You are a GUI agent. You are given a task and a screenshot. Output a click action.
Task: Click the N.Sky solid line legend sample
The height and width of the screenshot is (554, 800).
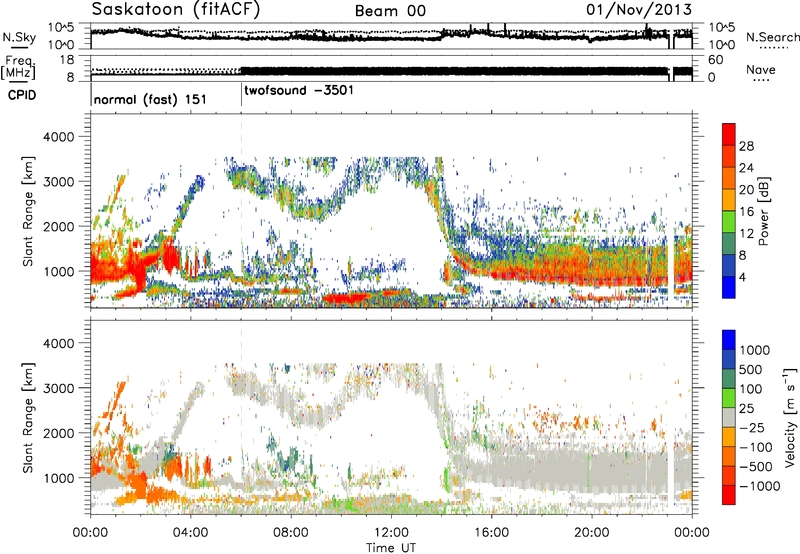point(19,47)
